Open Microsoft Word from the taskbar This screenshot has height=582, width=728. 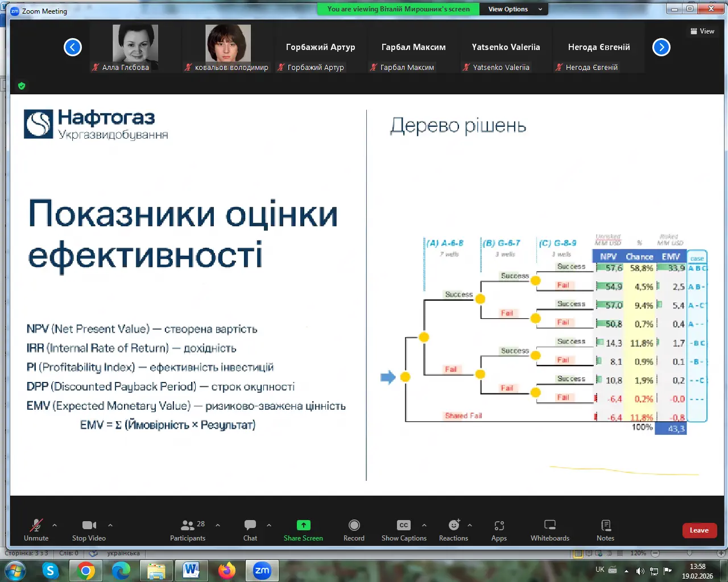pyautogui.click(x=191, y=569)
